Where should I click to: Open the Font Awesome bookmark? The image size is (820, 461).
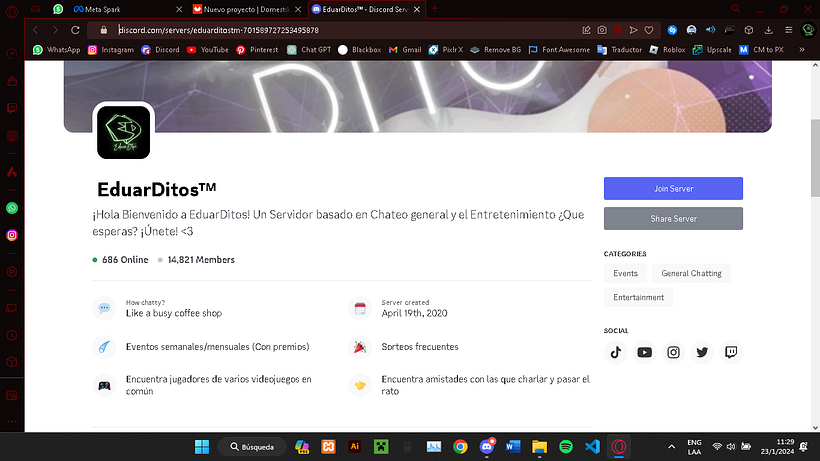pos(559,50)
